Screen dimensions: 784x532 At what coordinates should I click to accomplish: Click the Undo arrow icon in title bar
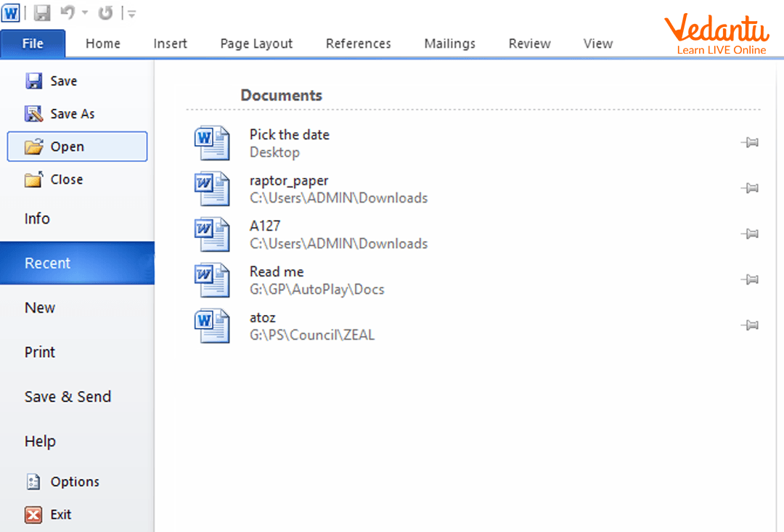click(68, 13)
